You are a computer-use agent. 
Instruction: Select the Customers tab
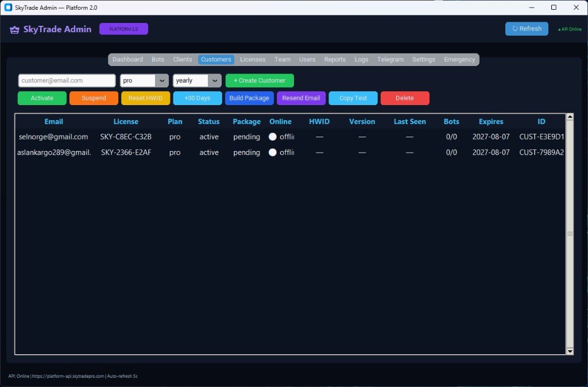[216, 60]
